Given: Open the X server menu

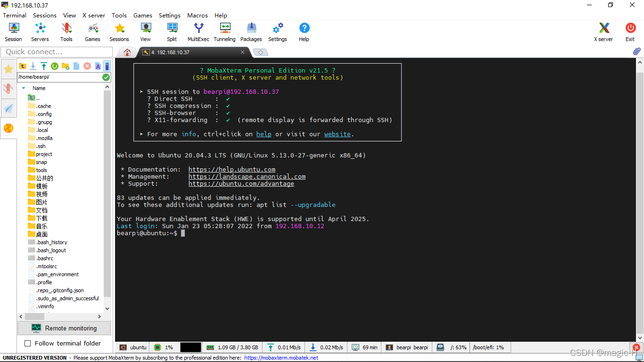Looking at the screenshot, I should click(94, 15).
